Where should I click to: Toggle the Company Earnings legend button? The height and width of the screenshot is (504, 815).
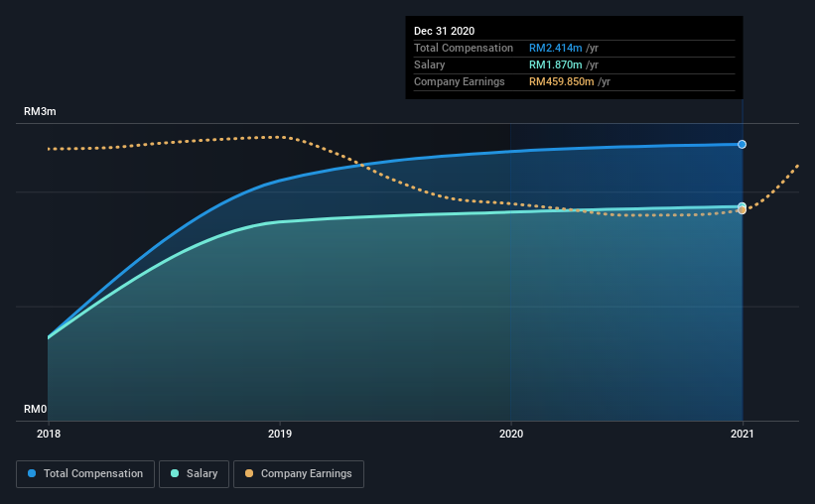point(299,474)
